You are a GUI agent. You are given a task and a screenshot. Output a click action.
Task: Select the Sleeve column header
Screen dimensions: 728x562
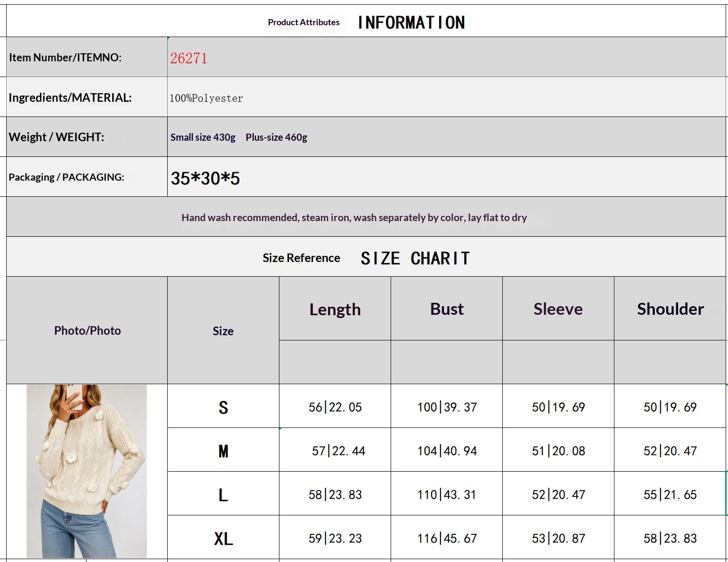tap(558, 309)
